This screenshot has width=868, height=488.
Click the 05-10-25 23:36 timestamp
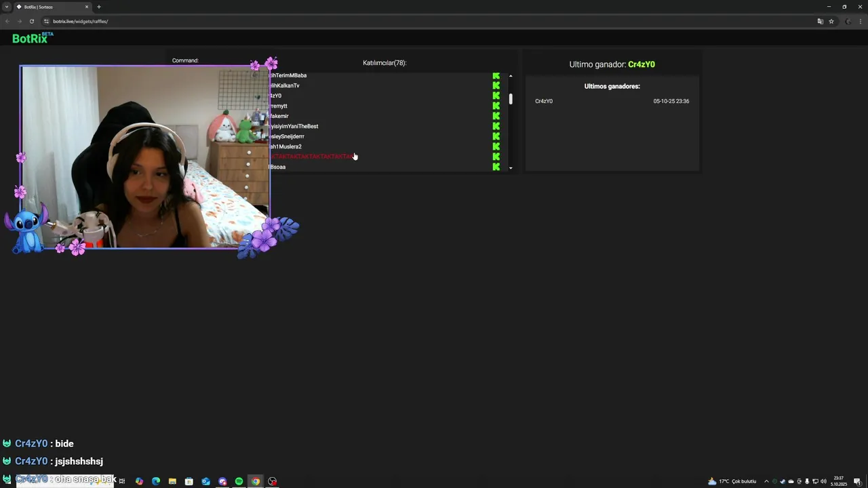tap(671, 101)
